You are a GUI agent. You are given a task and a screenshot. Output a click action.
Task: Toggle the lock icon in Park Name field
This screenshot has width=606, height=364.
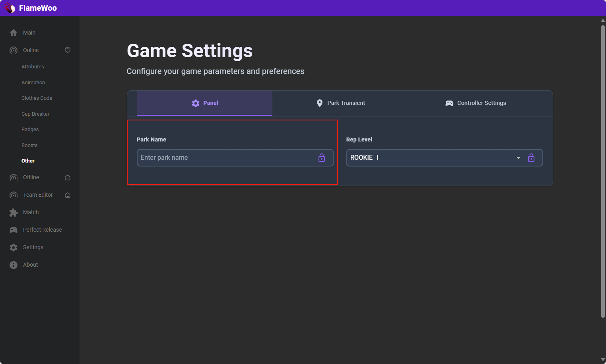(x=322, y=158)
